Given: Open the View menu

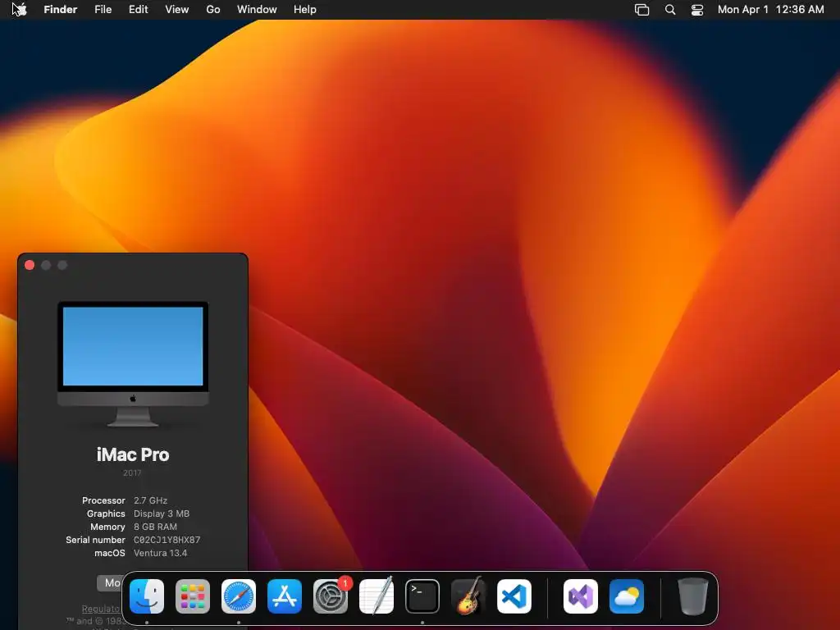Looking at the screenshot, I should pos(177,10).
